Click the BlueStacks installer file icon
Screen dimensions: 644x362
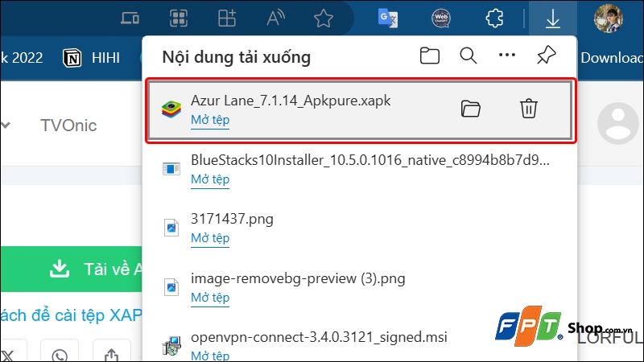click(171, 168)
